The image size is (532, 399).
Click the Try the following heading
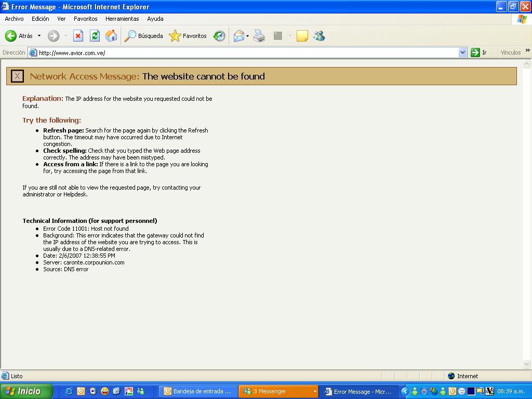click(51, 120)
